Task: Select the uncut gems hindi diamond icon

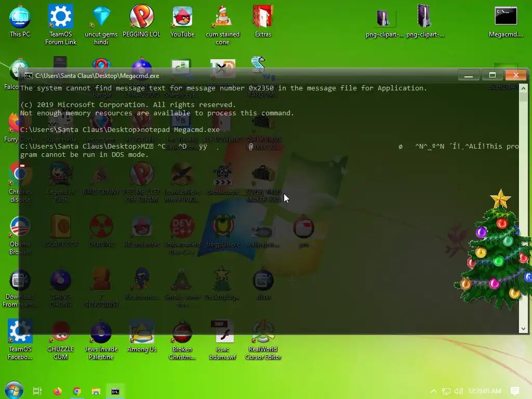Action: coord(101,24)
